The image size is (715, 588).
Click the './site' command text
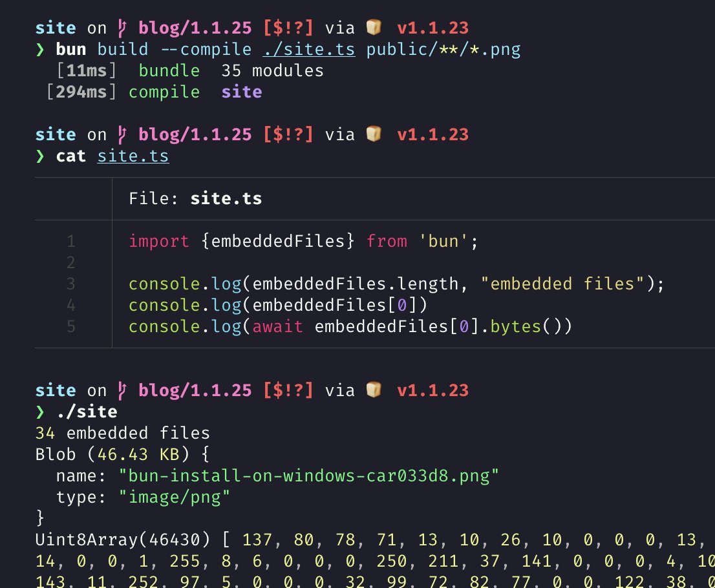point(87,412)
